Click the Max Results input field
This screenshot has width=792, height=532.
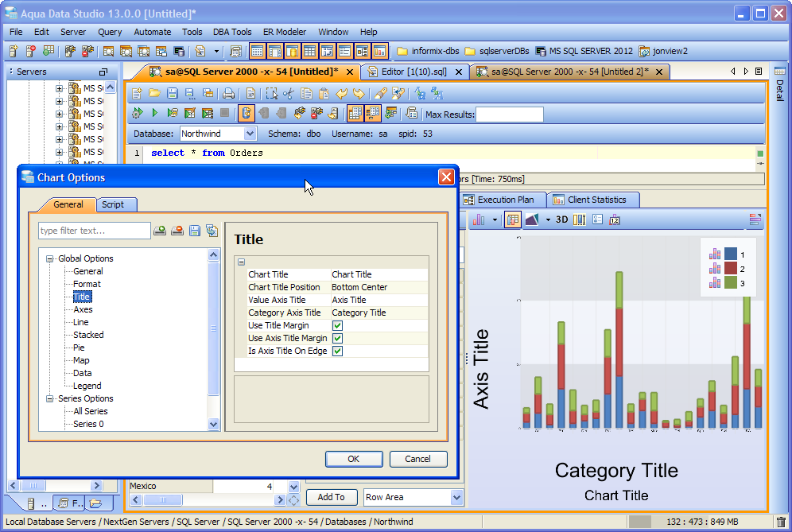tap(510, 115)
